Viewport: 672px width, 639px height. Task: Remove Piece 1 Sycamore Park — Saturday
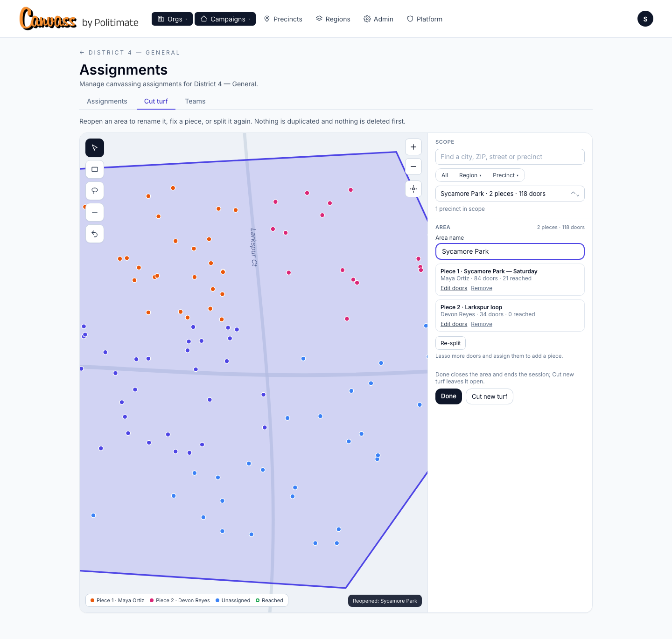click(482, 288)
